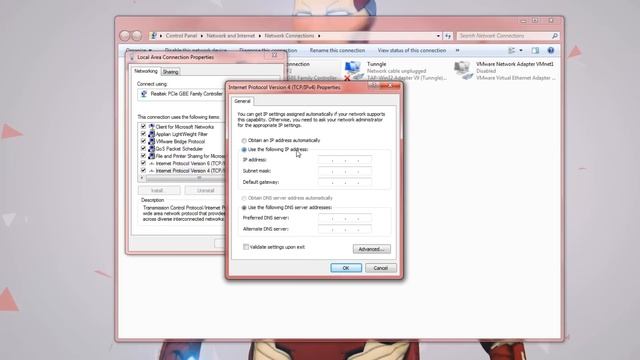The image size is (640, 360).
Task: Open Help with the blue question mark icon
Action: point(551,50)
